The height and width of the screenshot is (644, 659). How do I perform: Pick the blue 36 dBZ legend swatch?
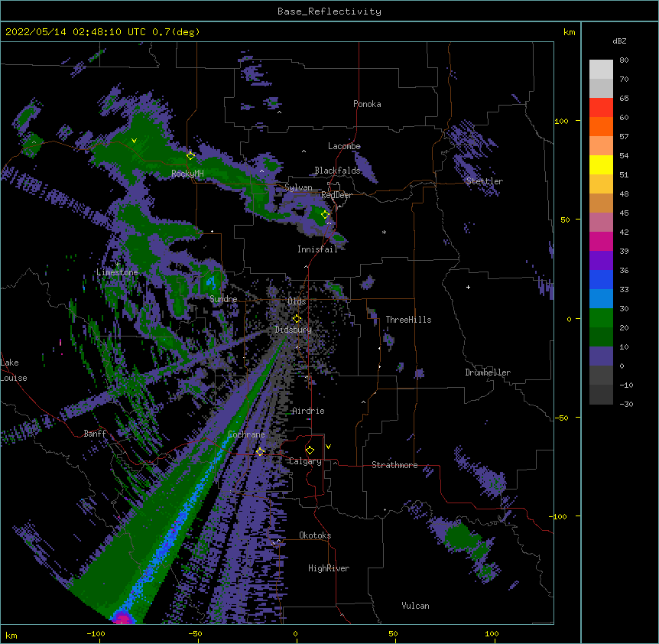coord(601,279)
